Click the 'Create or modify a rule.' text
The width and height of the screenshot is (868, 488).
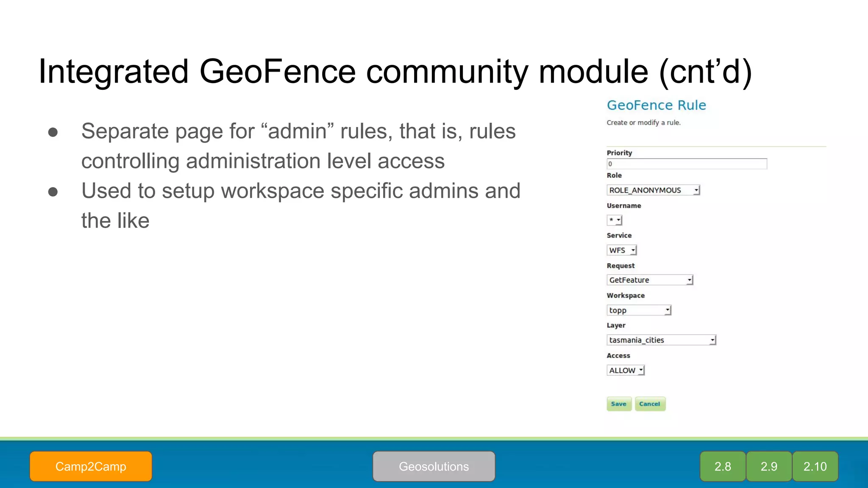tap(643, 123)
